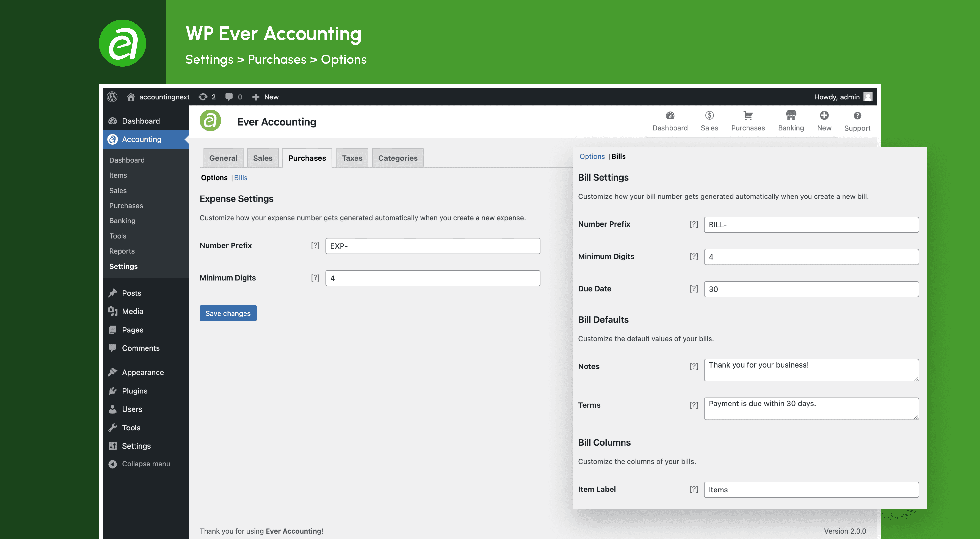The image size is (980, 539).
Task: Click the Ever Accounting footer link
Action: point(293,531)
